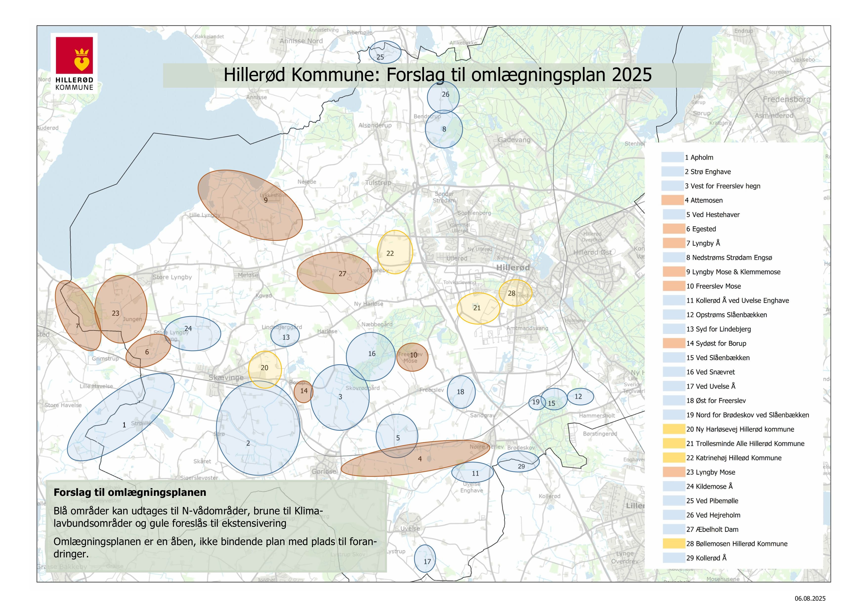
Task: Click legend entry 15 Ved Slåenbækken
Action: (x=718, y=358)
